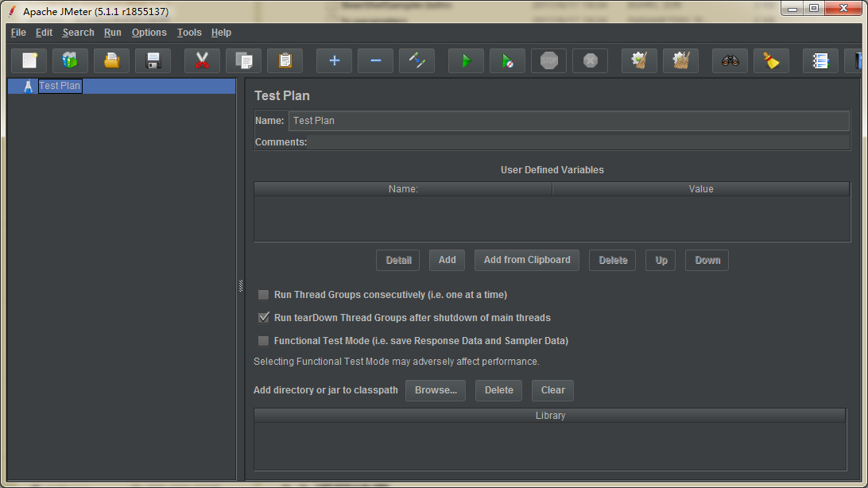
Task: Enable Functional Test Mode checkbox
Action: click(264, 341)
